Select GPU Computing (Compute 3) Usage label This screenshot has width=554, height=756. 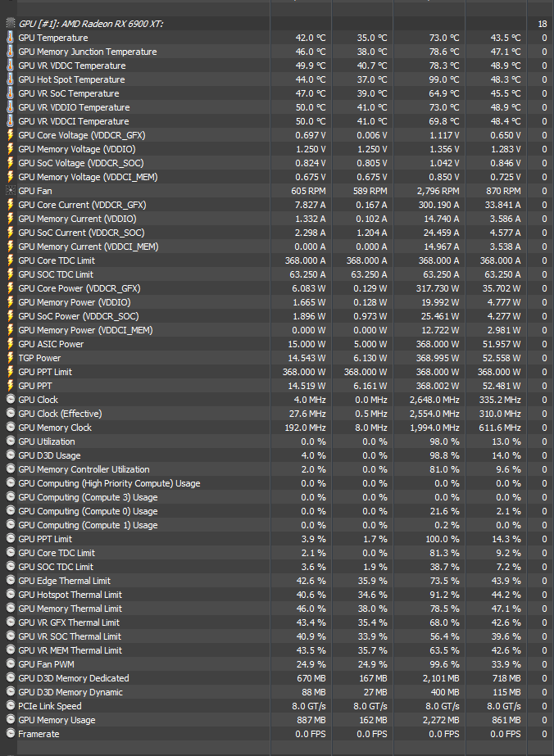point(88,497)
